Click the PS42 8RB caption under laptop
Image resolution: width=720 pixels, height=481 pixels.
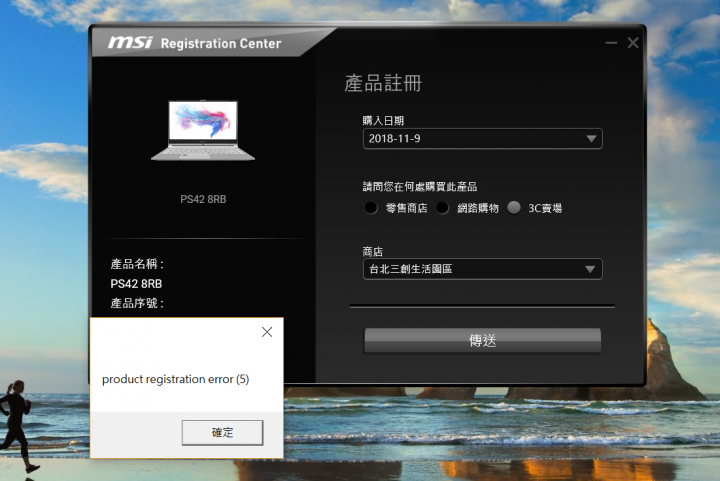203,199
